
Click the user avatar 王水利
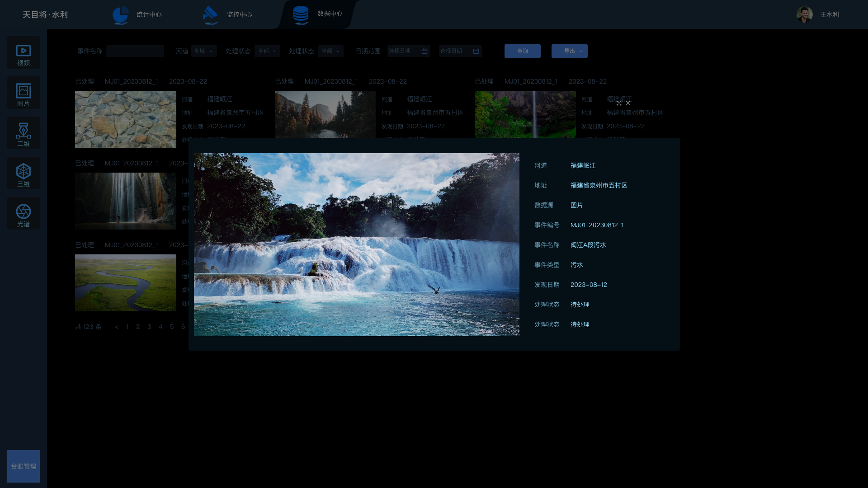click(804, 14)
